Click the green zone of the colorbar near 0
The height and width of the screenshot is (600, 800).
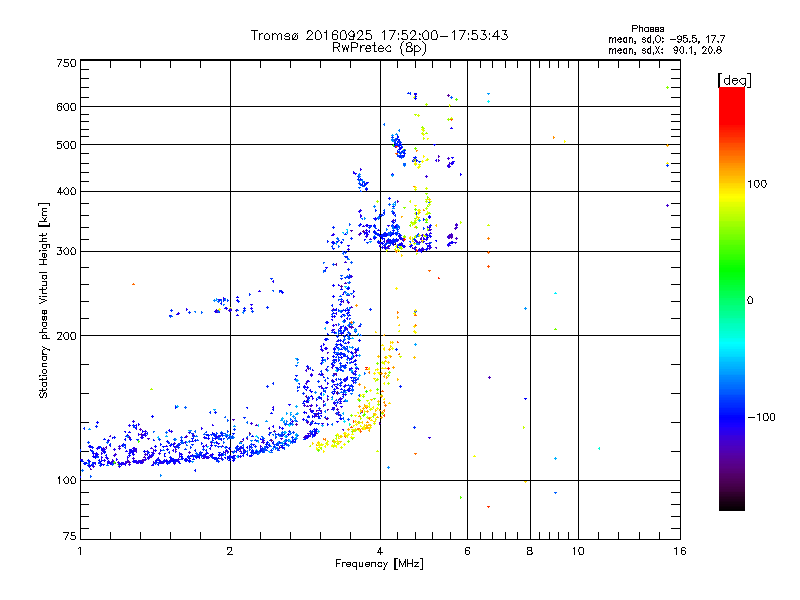tap(732, 286)
